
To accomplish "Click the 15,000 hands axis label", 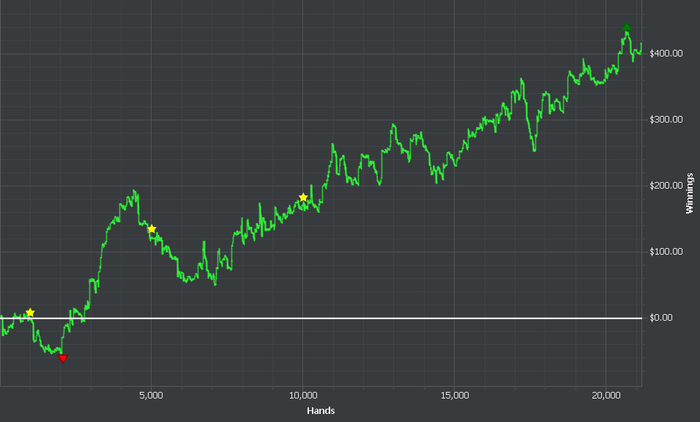I will click(x=454, y=396).
